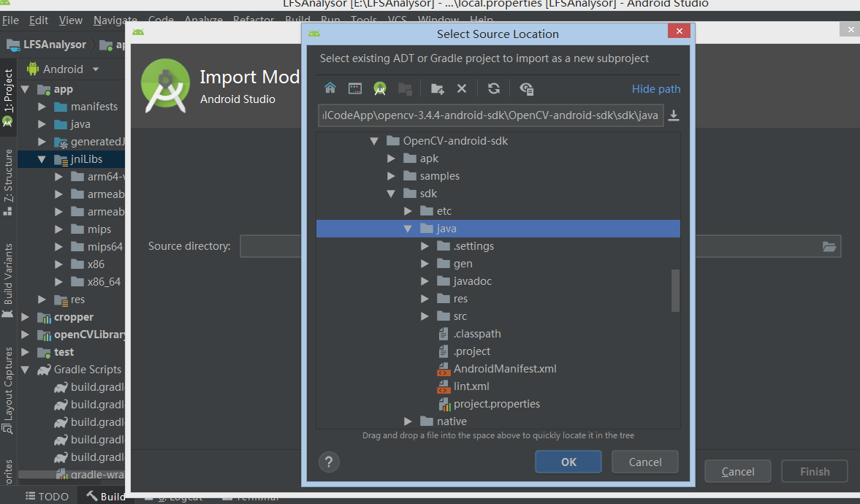Expand the javadoc folder
This screenshot has height=504, width=860.
click(x=425, y=281)
